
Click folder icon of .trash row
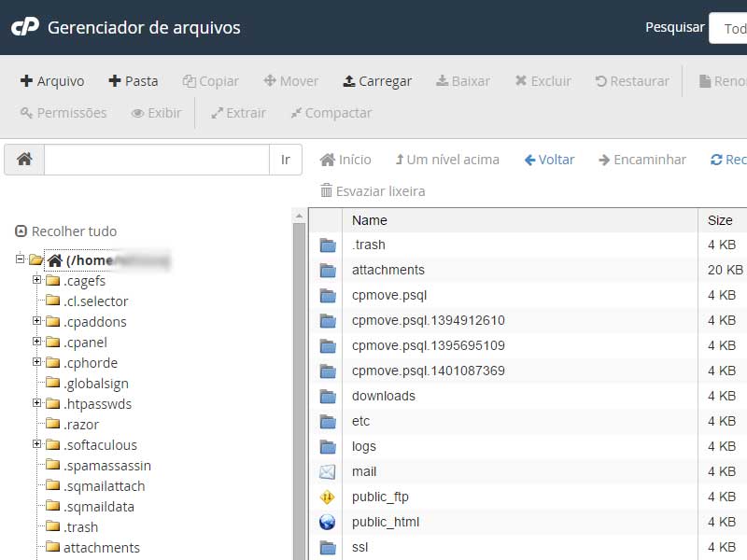coord(328,245)
